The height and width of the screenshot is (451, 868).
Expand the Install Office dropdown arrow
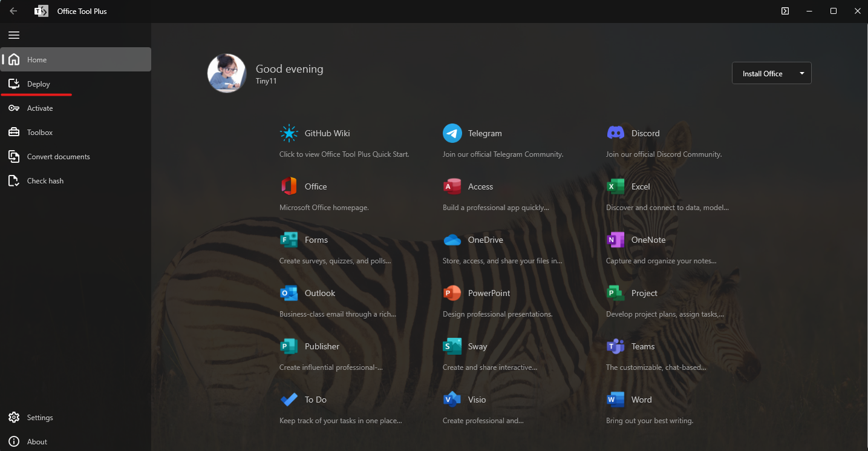pos(802,73)
